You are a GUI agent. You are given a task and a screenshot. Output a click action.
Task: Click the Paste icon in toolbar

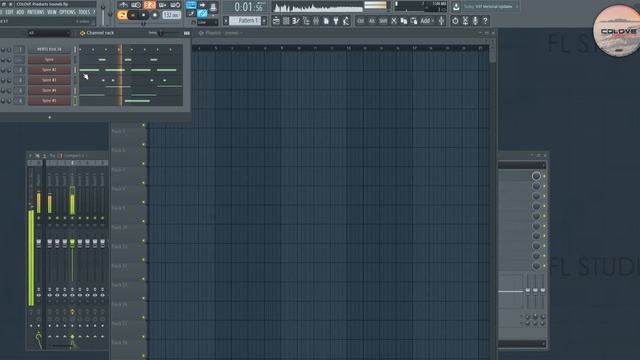click(414, 21)
